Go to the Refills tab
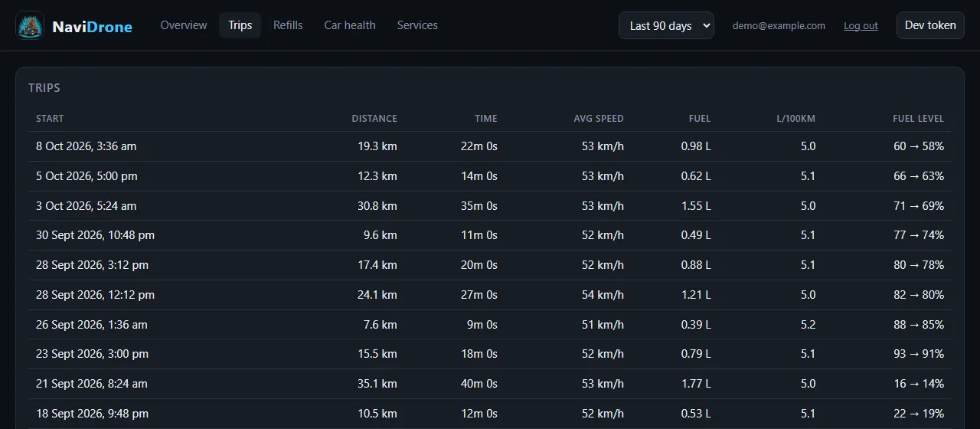The image size is (980, 429). pyautogui.click(x=288, y=25)
